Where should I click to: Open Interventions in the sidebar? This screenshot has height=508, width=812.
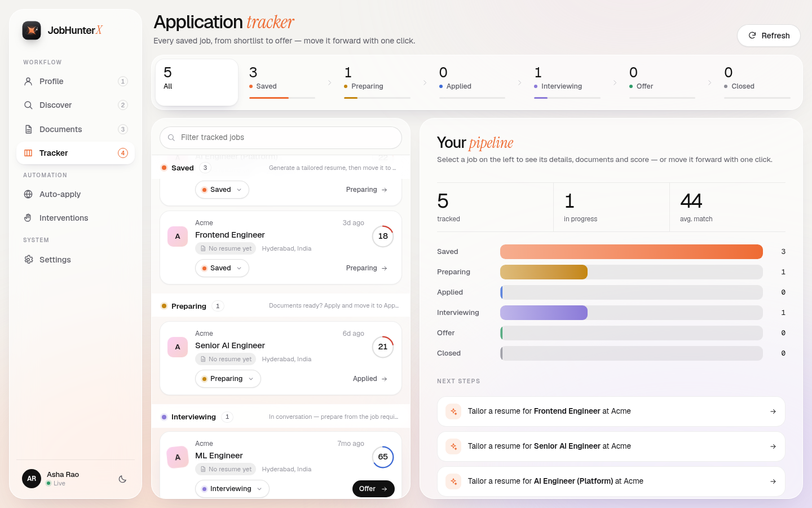point(76,218)
